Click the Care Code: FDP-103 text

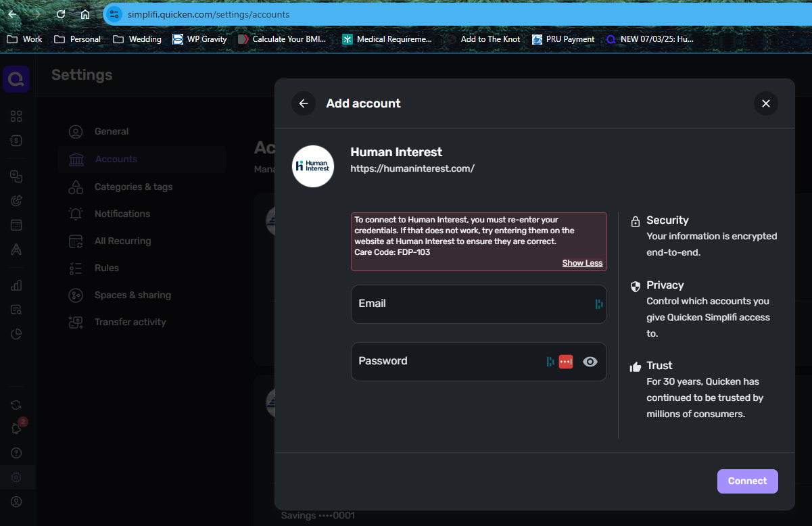[x=392, y=252]
